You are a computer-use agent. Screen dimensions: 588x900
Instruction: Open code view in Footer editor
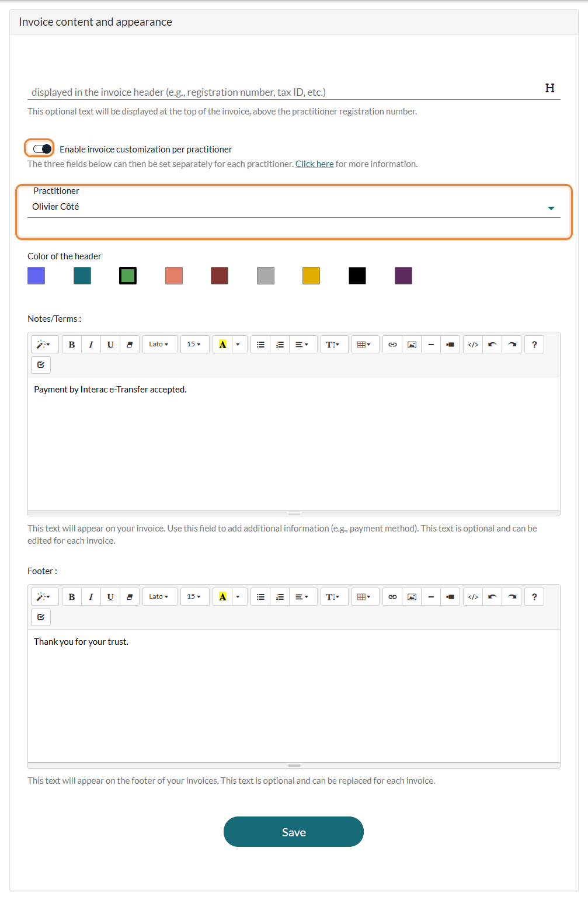(473, 597)
